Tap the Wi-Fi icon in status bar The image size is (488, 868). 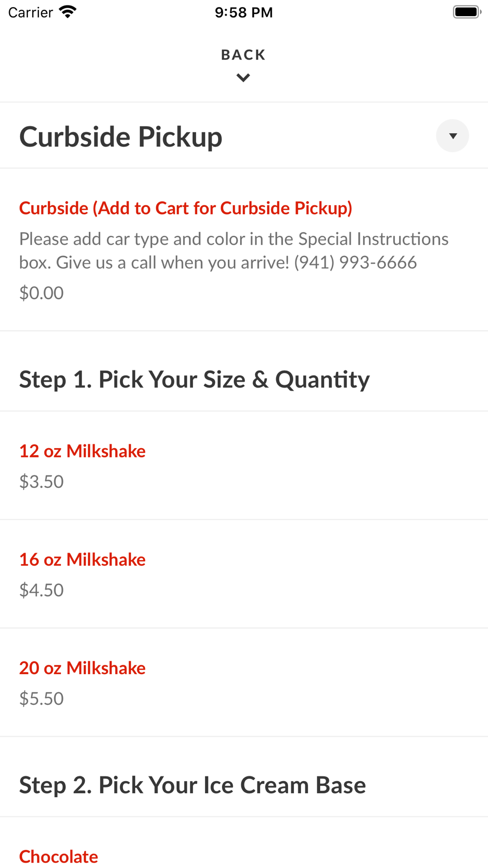pyautogui.click(x=68, y=12)
